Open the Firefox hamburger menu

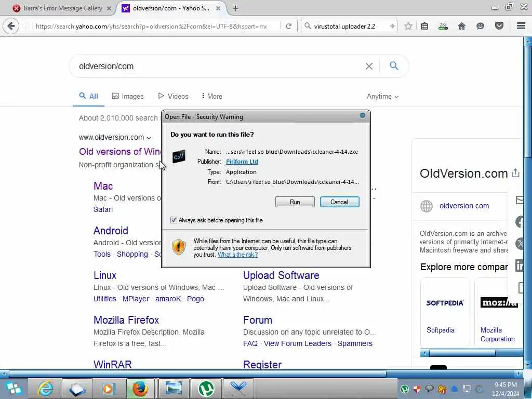(521, 26)
